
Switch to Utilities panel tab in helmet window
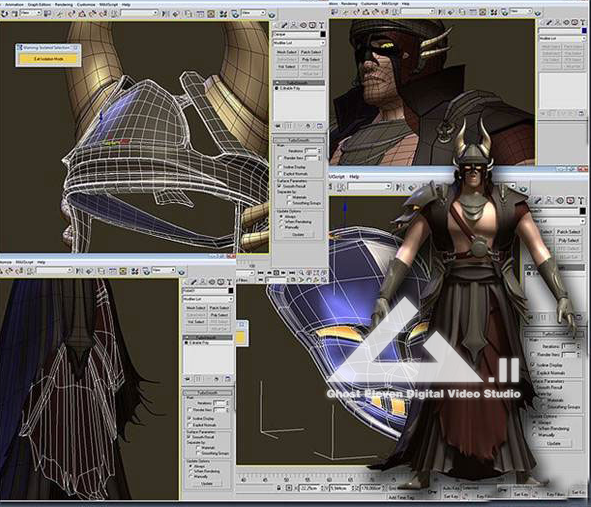click(x=321, y=25)
